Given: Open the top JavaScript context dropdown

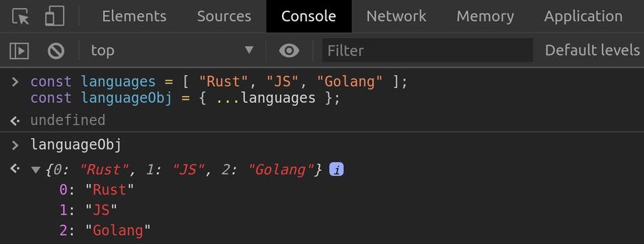Looking at the screenshot, I should pos(172,51).
